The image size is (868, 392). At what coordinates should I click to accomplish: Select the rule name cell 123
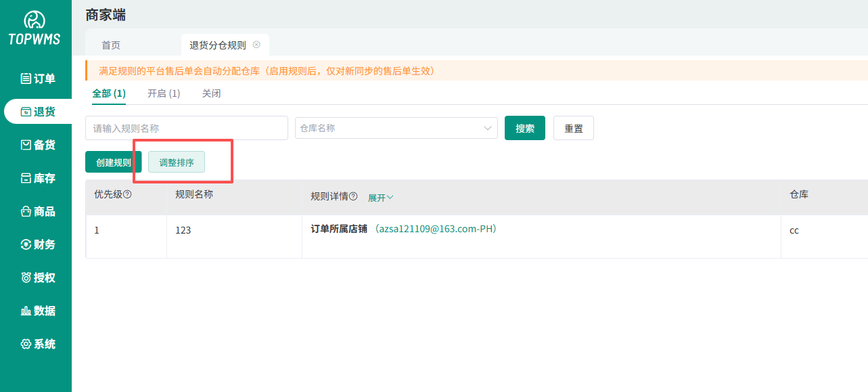pos(183,230)
